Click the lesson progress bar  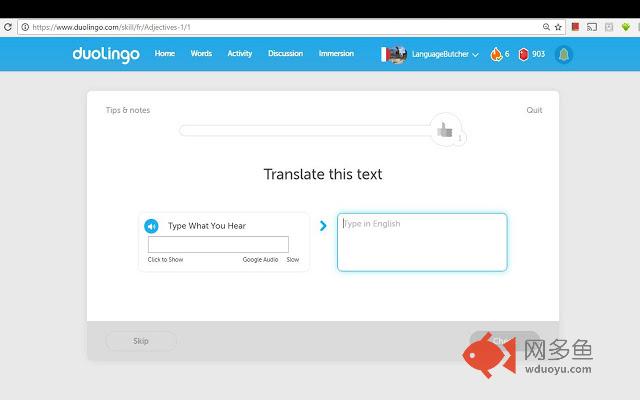pos(306,131)
